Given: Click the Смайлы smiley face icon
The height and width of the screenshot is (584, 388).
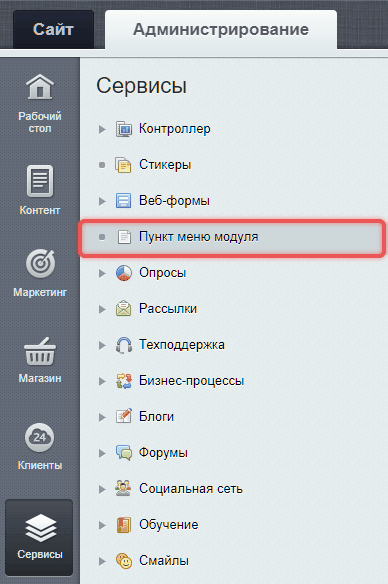Looking at the screenshot, I should pyautogui.click(x=124, y=561).
